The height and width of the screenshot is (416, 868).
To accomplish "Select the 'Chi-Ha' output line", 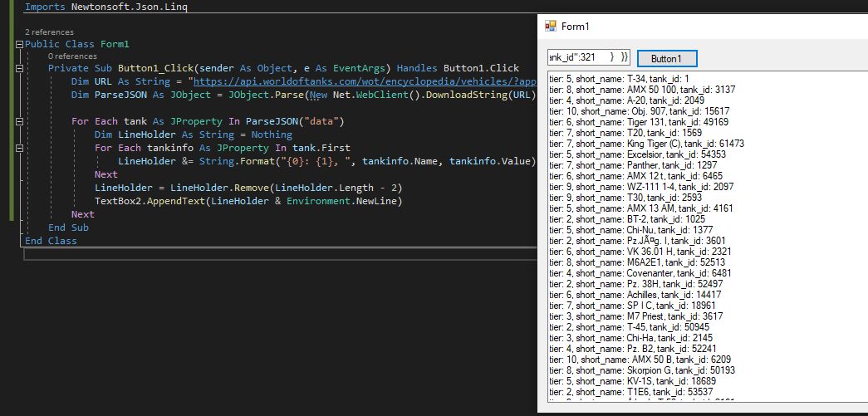I will pyautogui.click(x=631, y=338).
